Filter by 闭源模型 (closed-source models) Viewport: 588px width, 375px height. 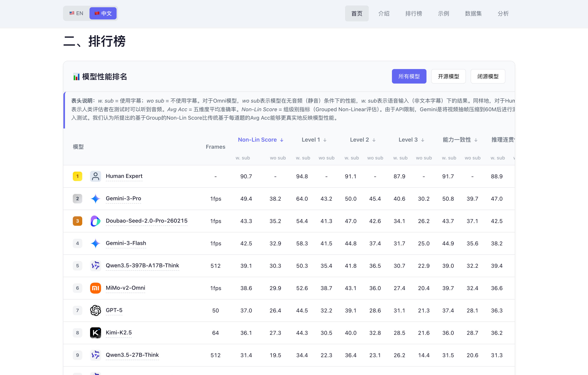click(x=488, y=76)
